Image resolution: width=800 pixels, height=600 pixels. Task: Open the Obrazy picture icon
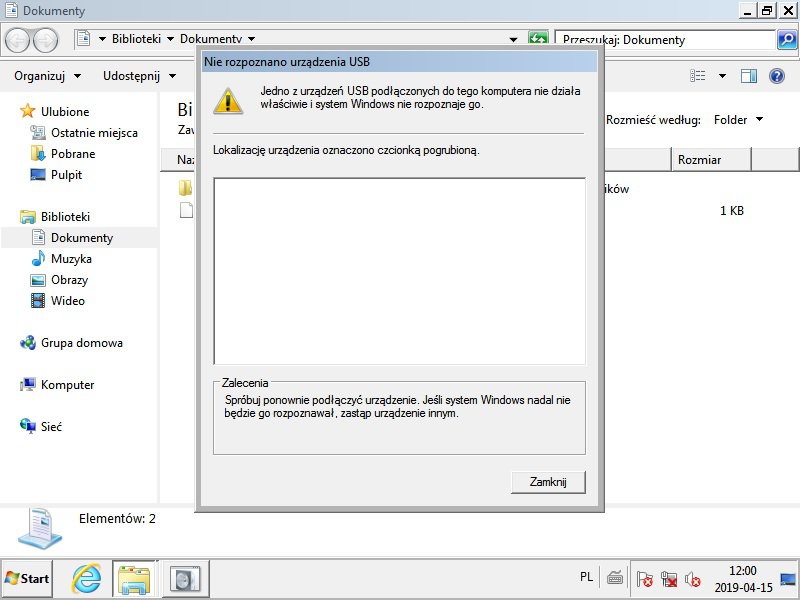[38, 280]
